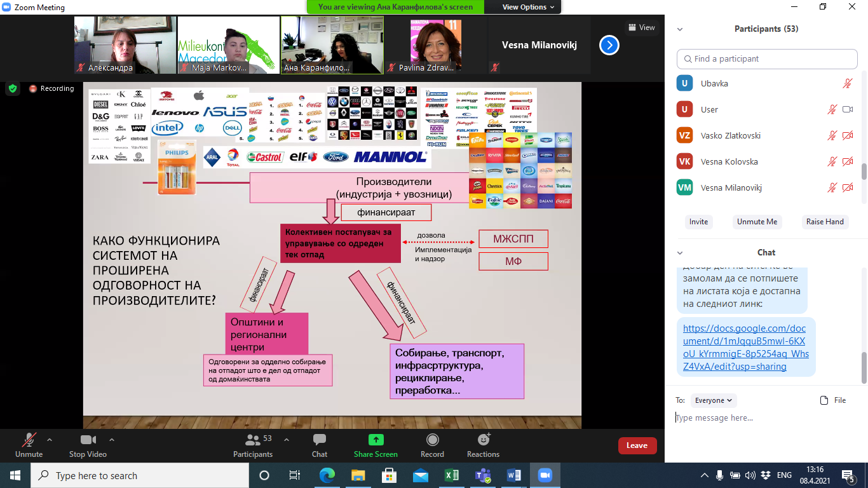Collapse the Chat panel chevron
Image resolution: width=868 pixels, height=488 pixels.
(x=680, y=253)
